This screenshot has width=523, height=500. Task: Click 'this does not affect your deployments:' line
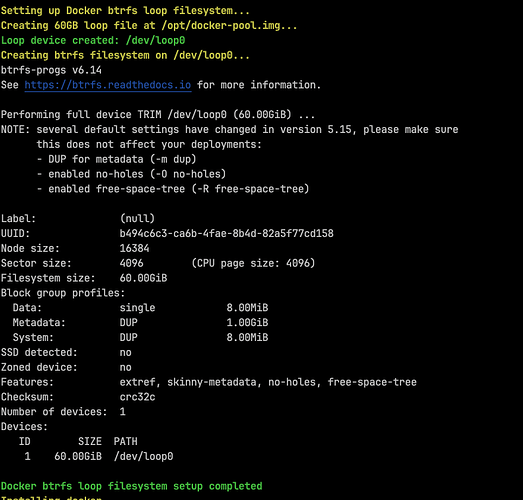point(149,144)
